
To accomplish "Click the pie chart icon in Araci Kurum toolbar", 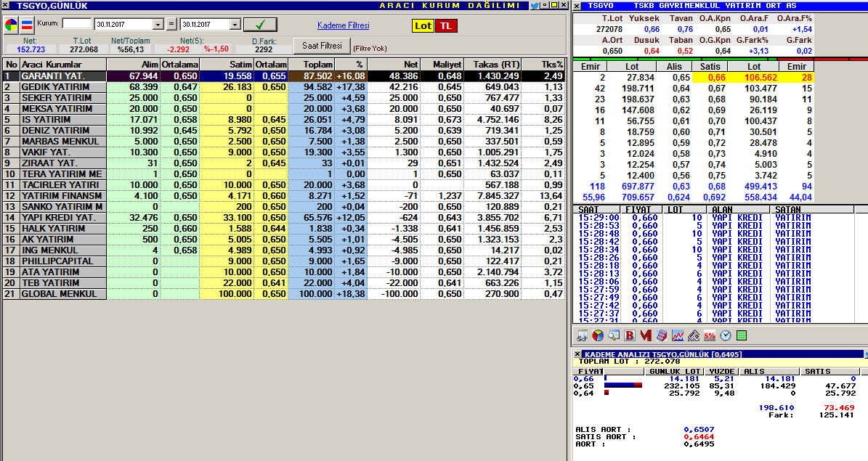I will click(x=11, y=25).
